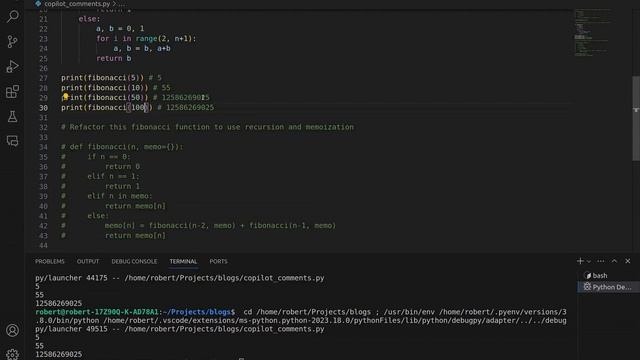Place cursor on 'return b' line
The height and width of the screenshot is (360, 640).
(x=114, y=58)
